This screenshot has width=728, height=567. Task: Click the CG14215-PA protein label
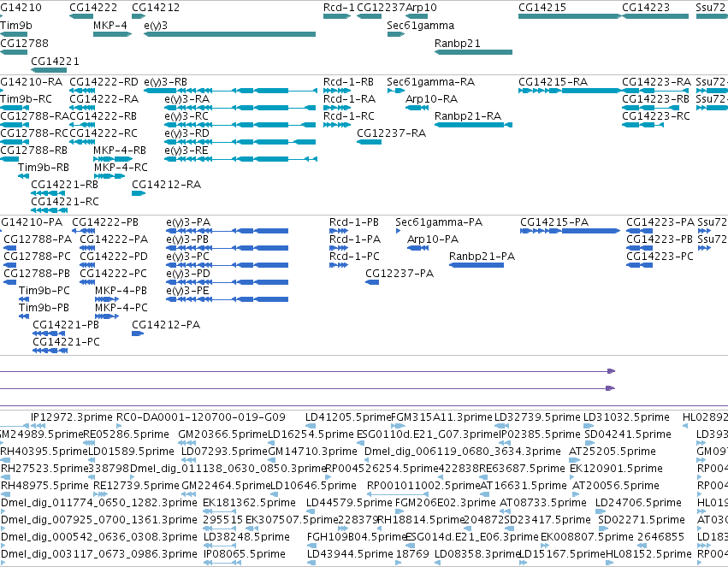pos(555,222)
